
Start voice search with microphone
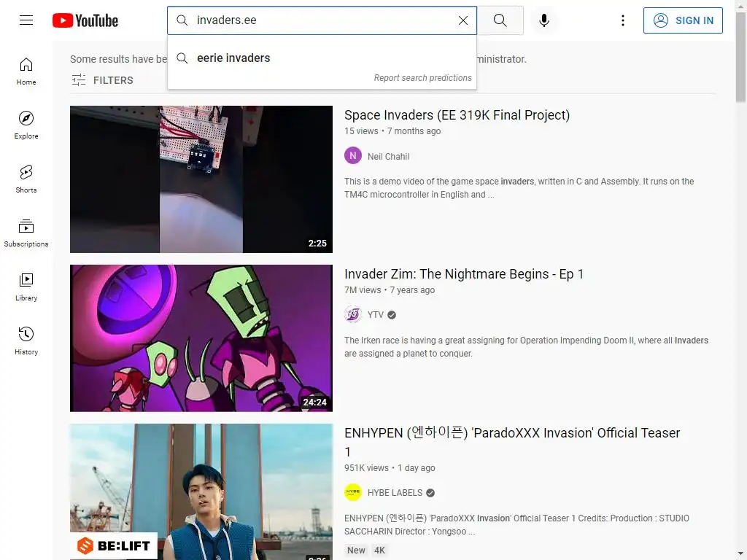544,20
